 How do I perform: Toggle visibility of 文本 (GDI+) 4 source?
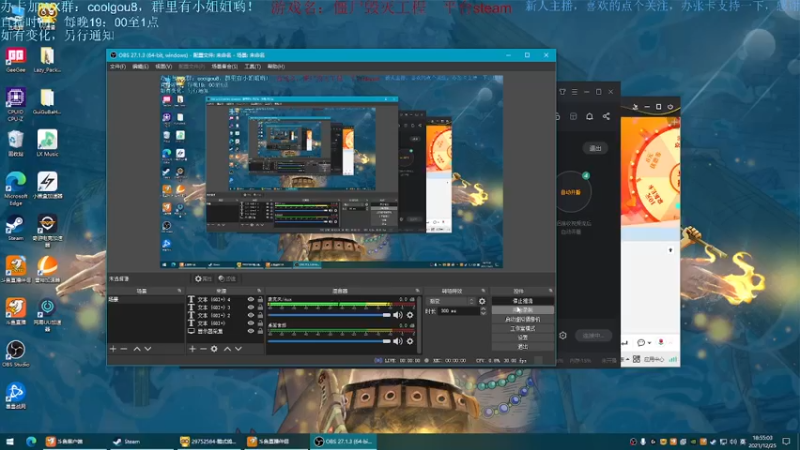[x=251, y=299]
